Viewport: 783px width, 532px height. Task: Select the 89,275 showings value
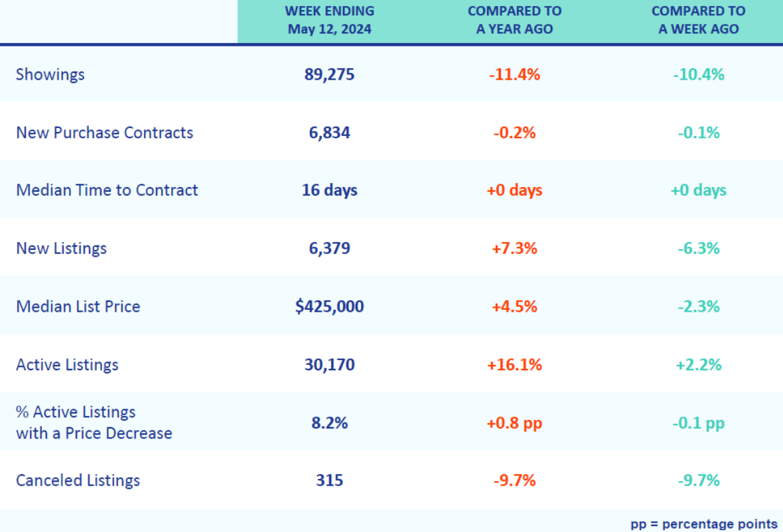pos(329,74)
